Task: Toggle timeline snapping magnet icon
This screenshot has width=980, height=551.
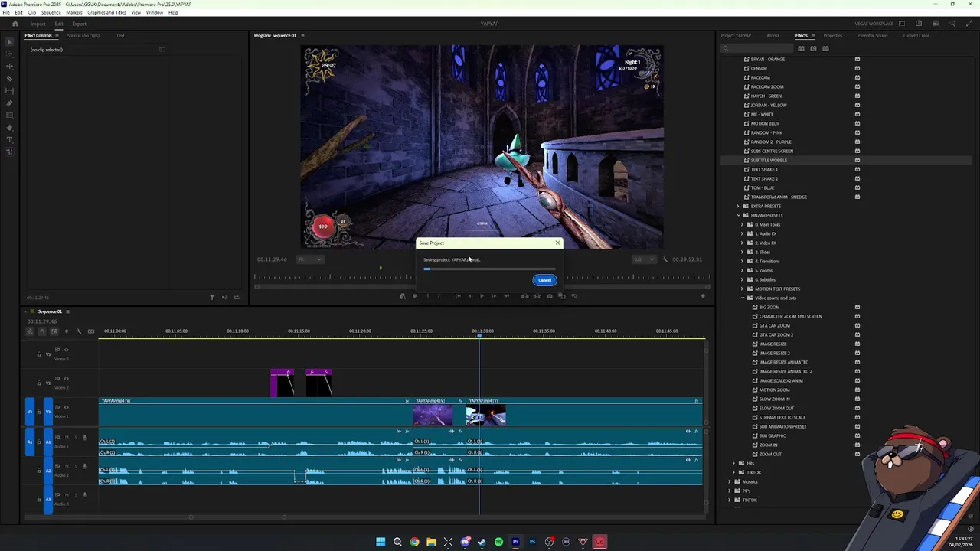Action: (42, 331)
